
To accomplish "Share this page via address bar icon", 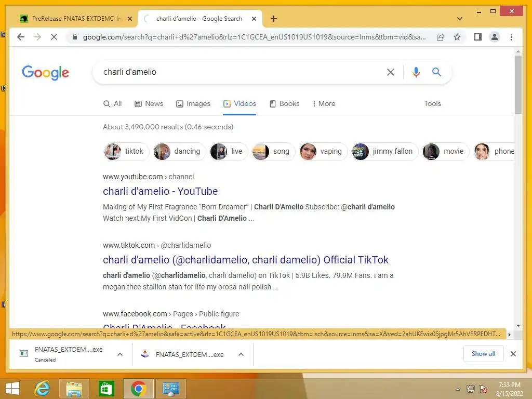I will point(441,37).
